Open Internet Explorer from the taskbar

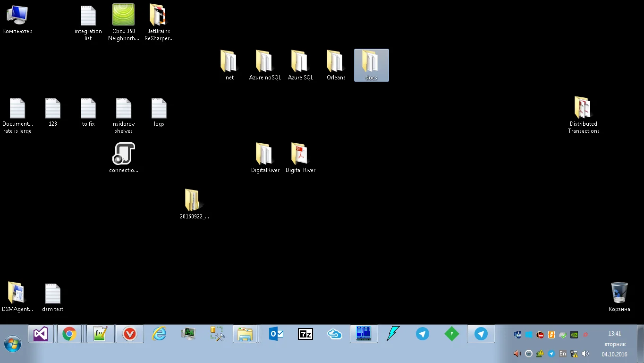click(x=159, y=334)
